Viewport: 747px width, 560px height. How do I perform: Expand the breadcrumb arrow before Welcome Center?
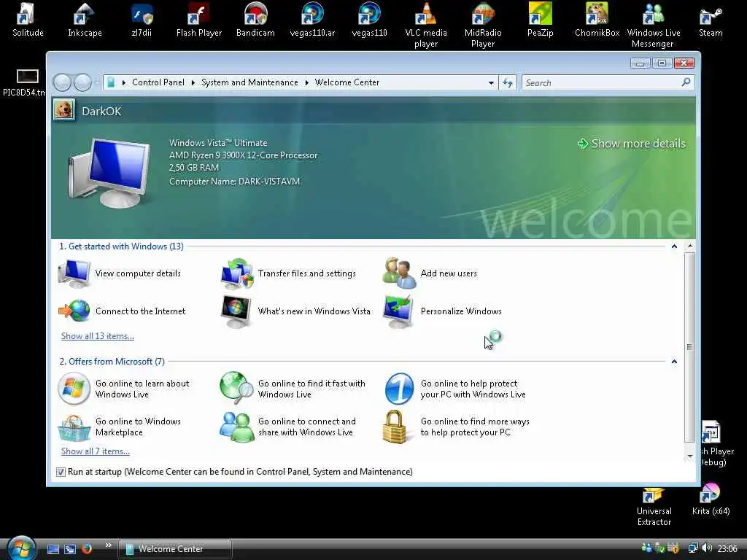[x=306, y=83]
